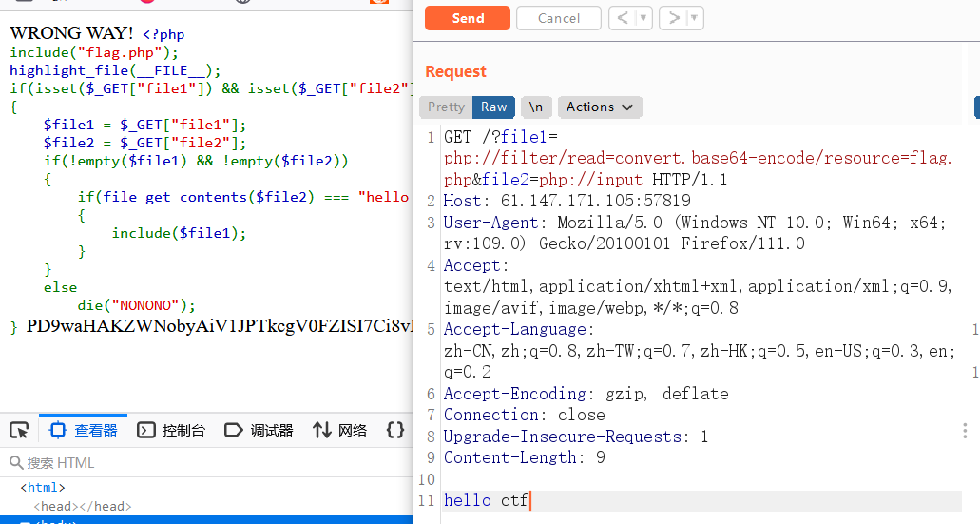Screen dimensions: 980x524
Task: Click the highlight_file(__FILE__) code line
Action: [x=115, y=70]
